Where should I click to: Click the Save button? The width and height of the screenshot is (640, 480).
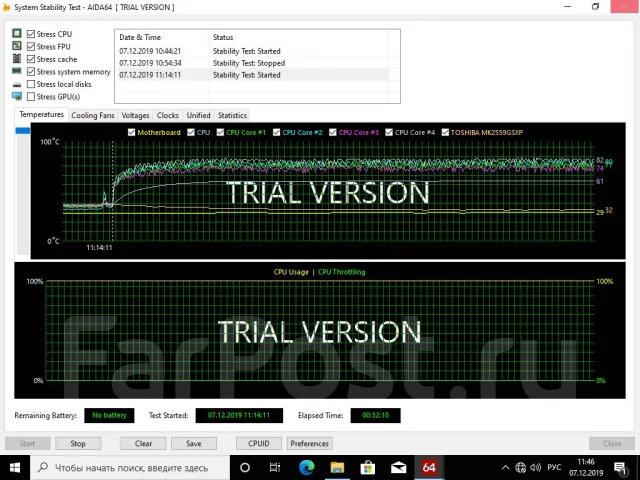click(x=194, y=443)
